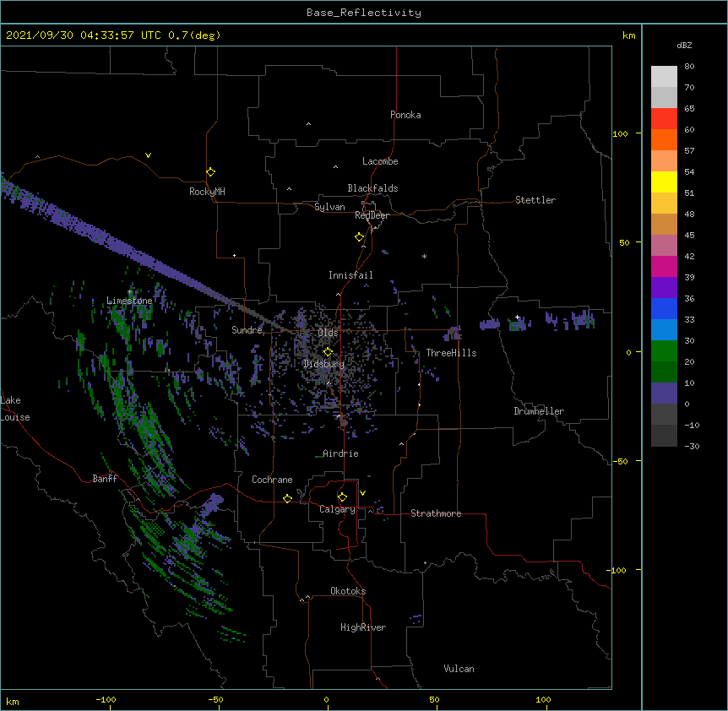Click the Cochrane town label

[272, 480]
